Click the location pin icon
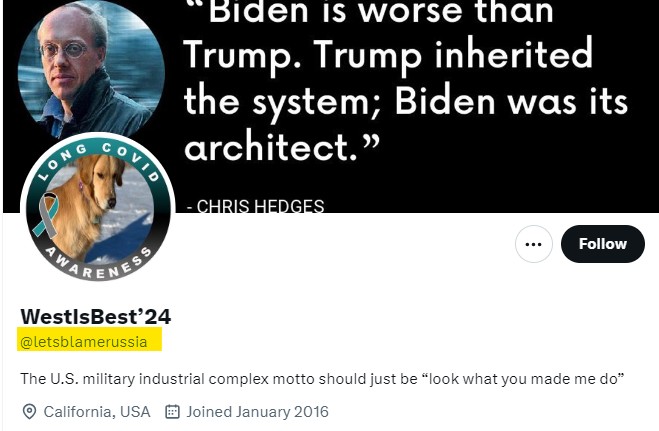 coord(29,412)
